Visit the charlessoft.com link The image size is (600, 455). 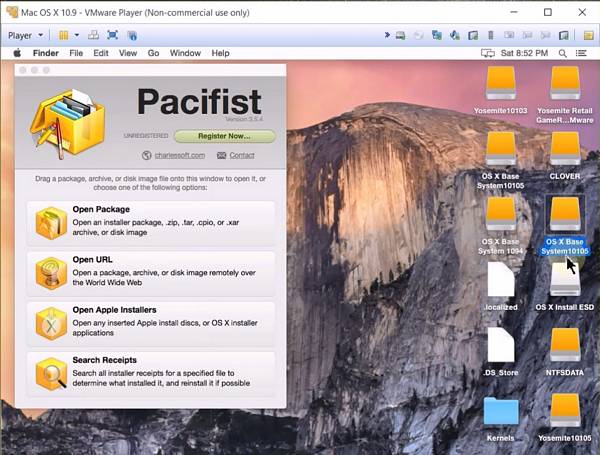178,155
